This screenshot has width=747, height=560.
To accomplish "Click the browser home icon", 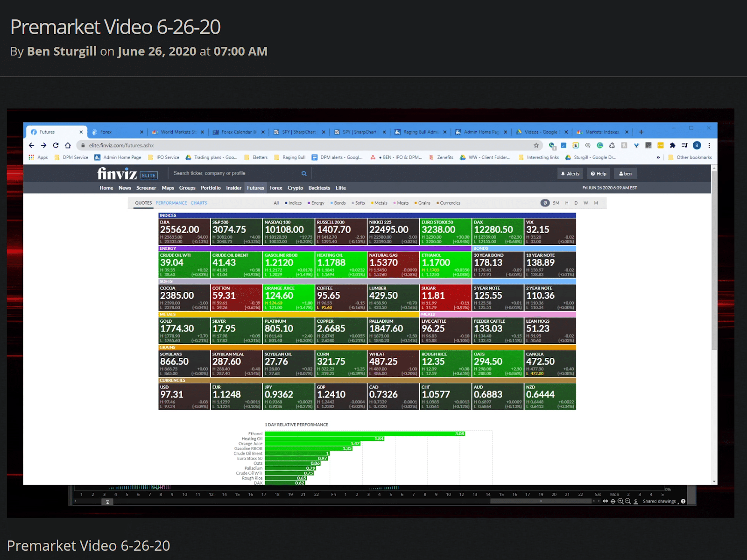I will coord(68,145).
